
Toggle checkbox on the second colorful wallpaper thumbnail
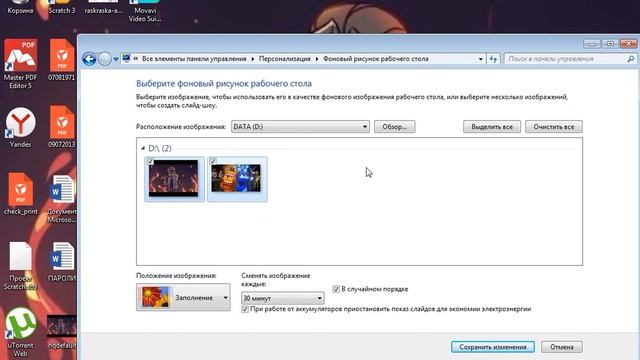click(213, 161)
